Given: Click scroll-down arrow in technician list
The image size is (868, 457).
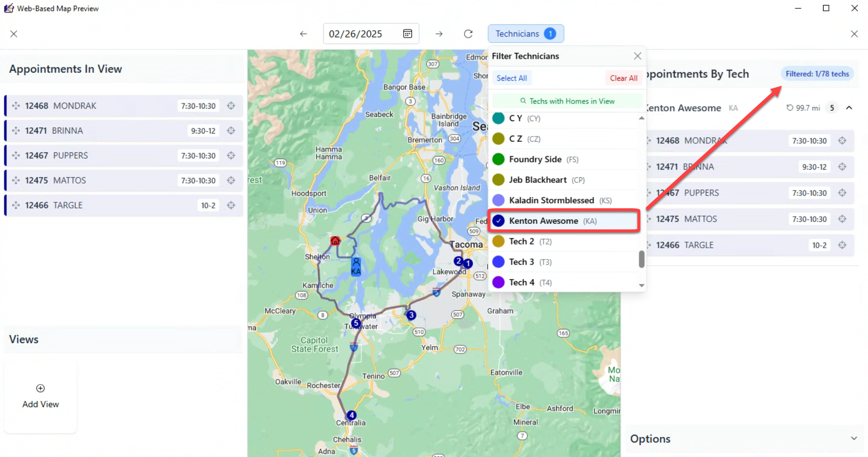Looking at the screenshot, I should click(x=641, y=286).
